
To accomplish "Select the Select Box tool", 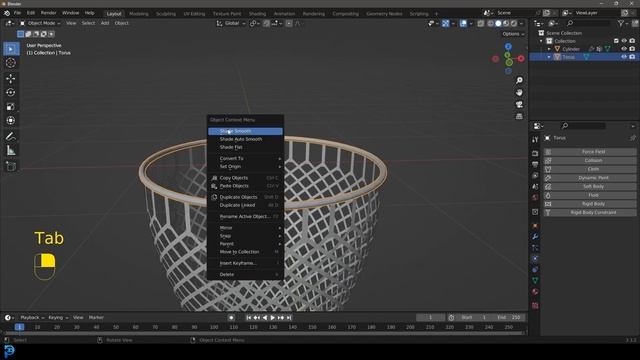I will 11,49.
